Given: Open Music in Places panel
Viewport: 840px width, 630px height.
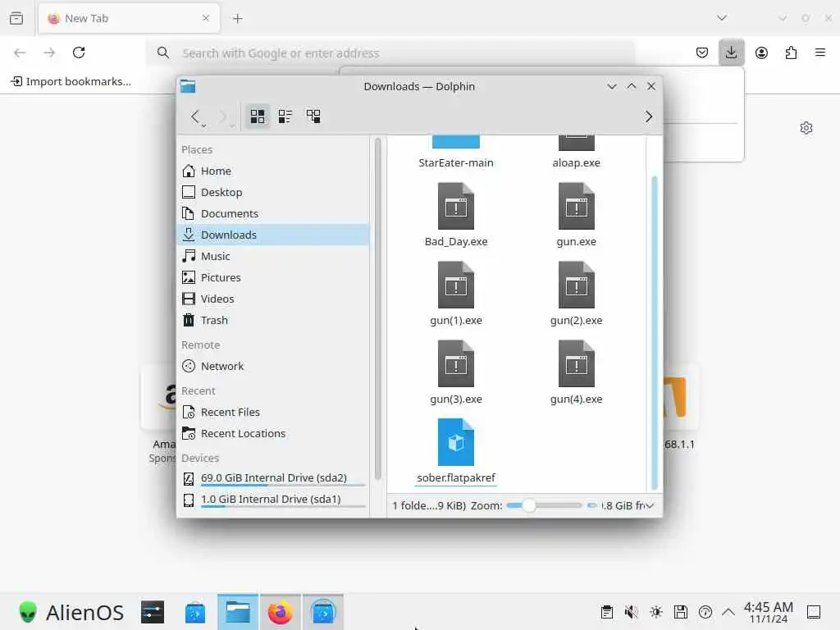Looking at the screenshot, I should (x=273, y=256).
